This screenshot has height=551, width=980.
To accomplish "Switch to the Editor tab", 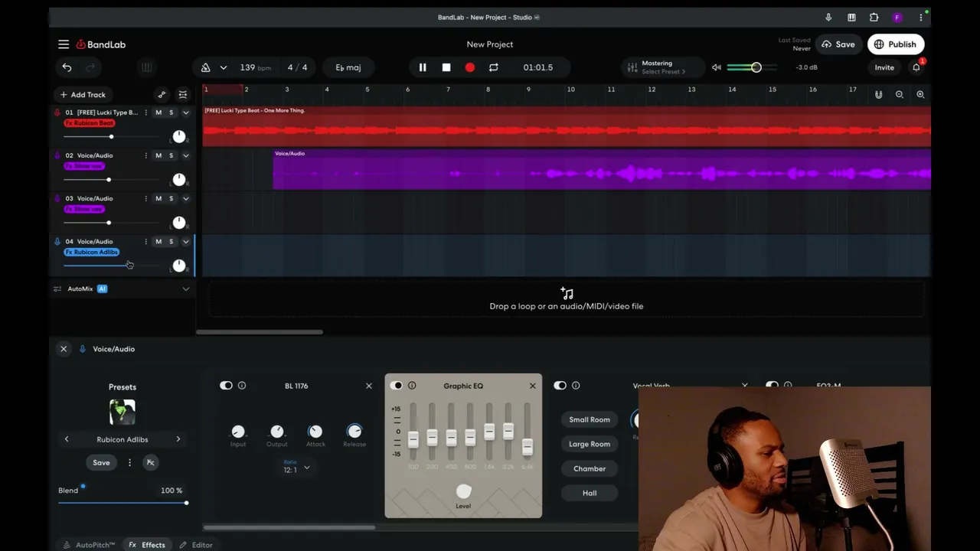I will pos(196,545).
